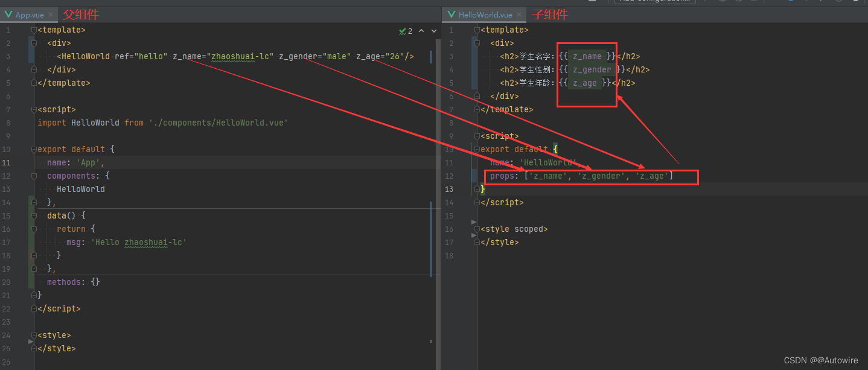Click the z_age attribute in App.vue
Image resolution: width=868 pixels, height=370 pixels.
pos(368,56)
